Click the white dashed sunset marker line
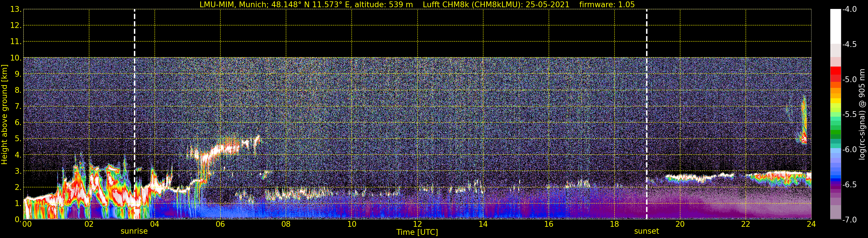Image resolution: width=868 pixels, height=238 pixels. [x=647, y=114]
